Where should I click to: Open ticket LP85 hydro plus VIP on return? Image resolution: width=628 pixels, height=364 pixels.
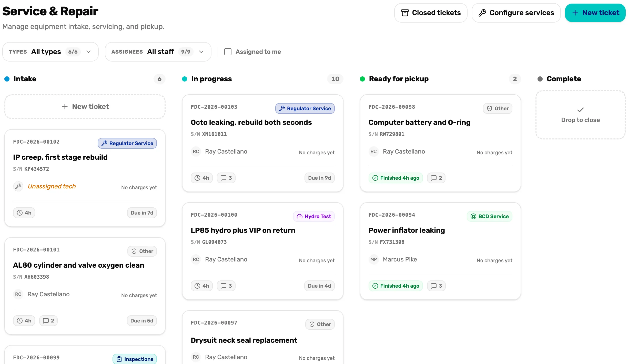pos(243,230)
